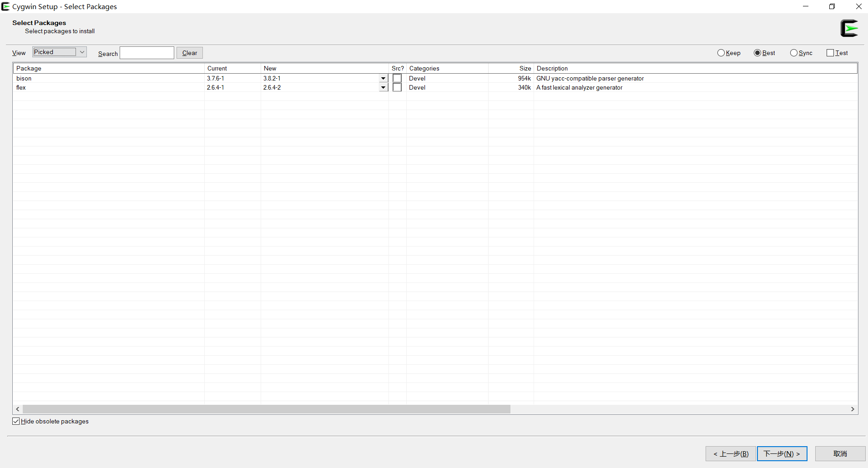
Task: Click the New column header
Action: pyautogui.click(x=325, y=68)
